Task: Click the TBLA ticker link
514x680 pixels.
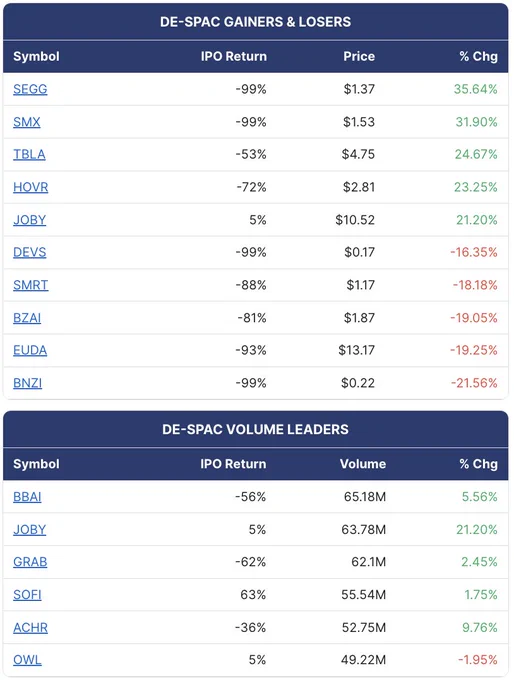Action: tap(29, 155)
